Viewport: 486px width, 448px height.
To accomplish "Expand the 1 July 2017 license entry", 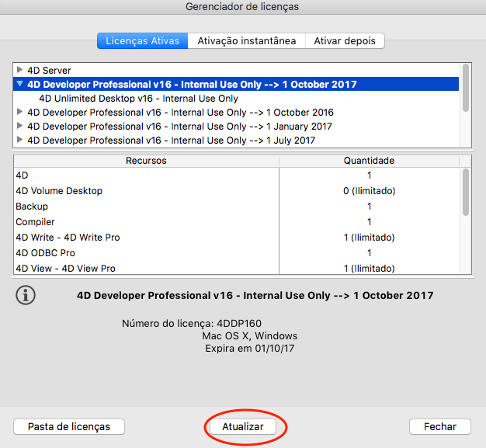I will pyautogui.click(x=20, y=141).
